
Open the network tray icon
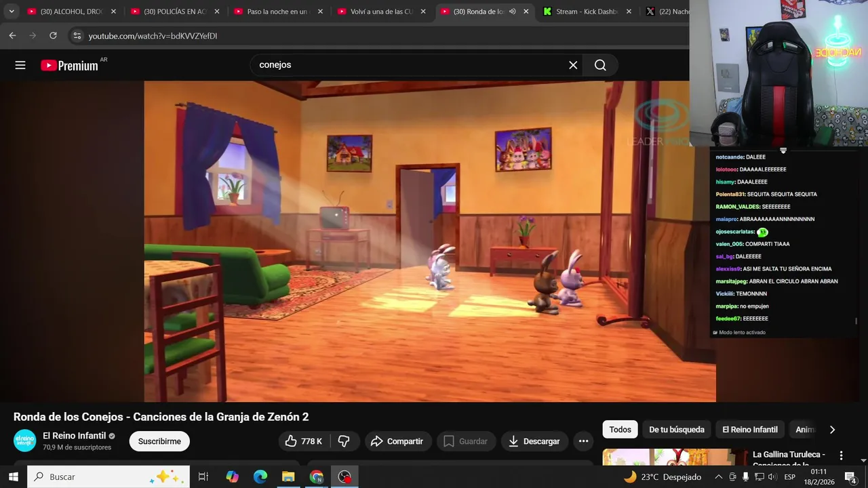point(759,476)
